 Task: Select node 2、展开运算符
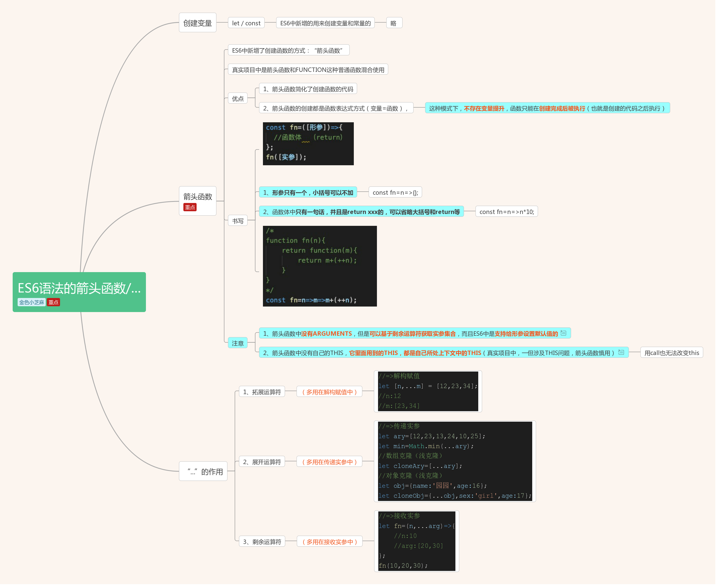click(263, 465)
